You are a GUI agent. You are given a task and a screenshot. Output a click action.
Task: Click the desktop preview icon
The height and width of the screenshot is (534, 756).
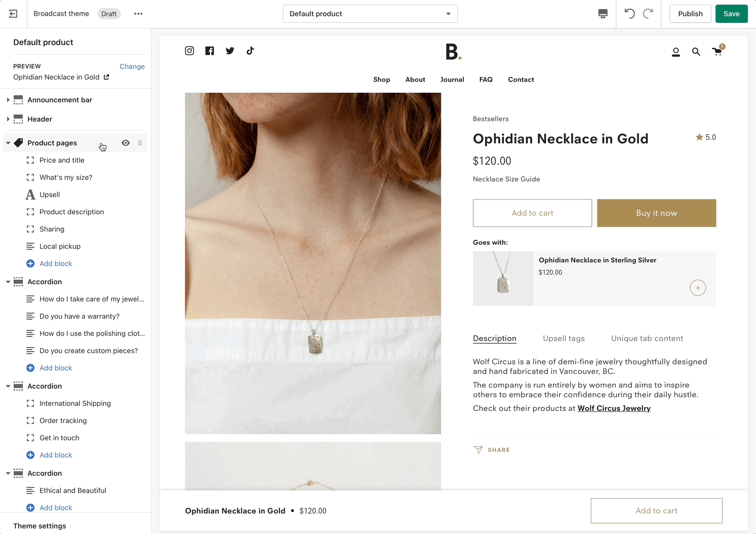pyautogui.click(x=603, y=14)
